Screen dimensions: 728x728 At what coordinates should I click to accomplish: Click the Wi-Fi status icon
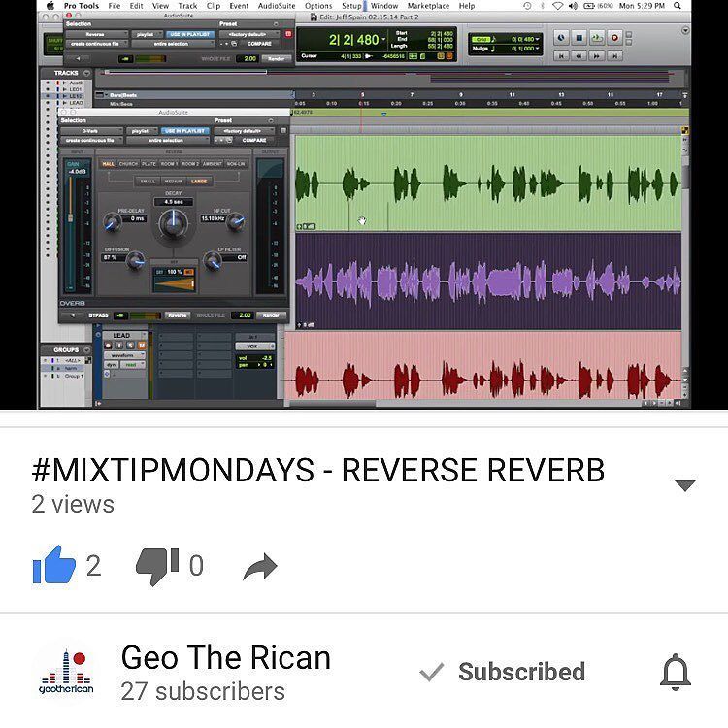[x=557, y=6]
